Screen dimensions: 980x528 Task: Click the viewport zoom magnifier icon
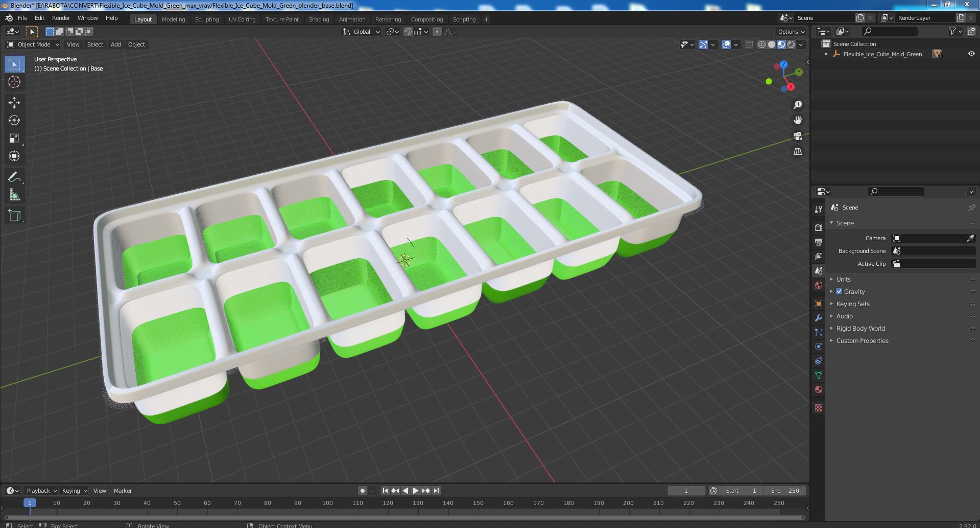(798, 105)
